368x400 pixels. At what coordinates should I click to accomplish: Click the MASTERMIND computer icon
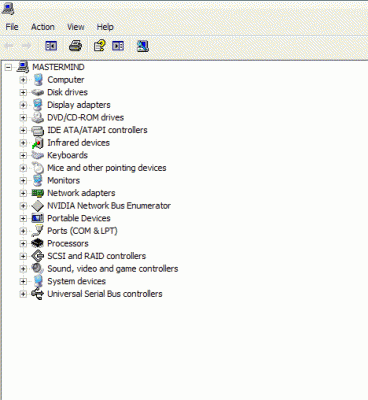pyautogui.click(x=23, y=67)
